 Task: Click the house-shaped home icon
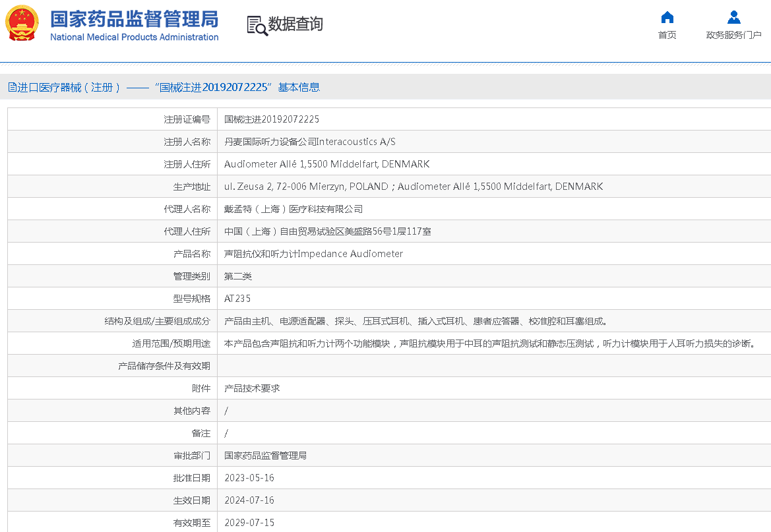tap(667, 17)
